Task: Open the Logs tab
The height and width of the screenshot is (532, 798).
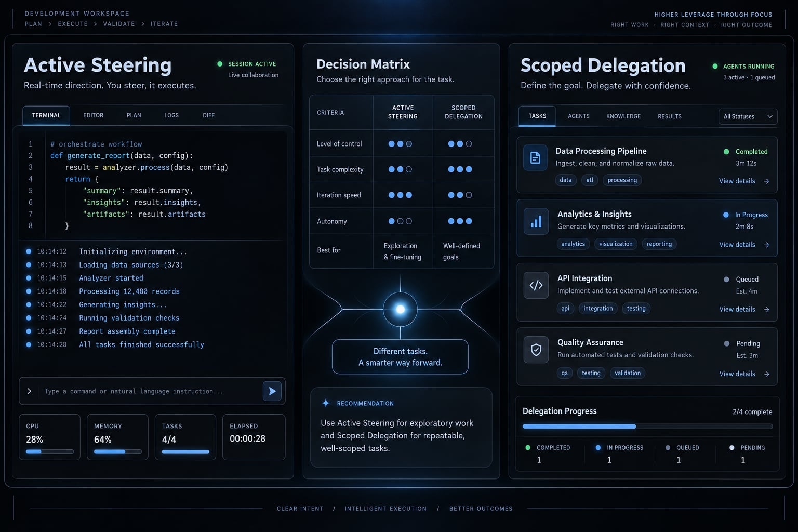Action: 171,115
